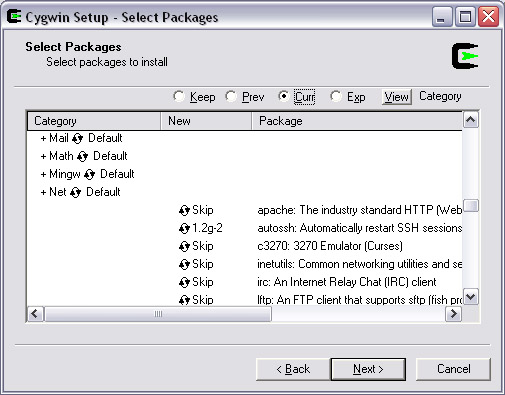Click the horizontal scrollbar left arrow
The image size is (505, 395).
tap(35, 314)
